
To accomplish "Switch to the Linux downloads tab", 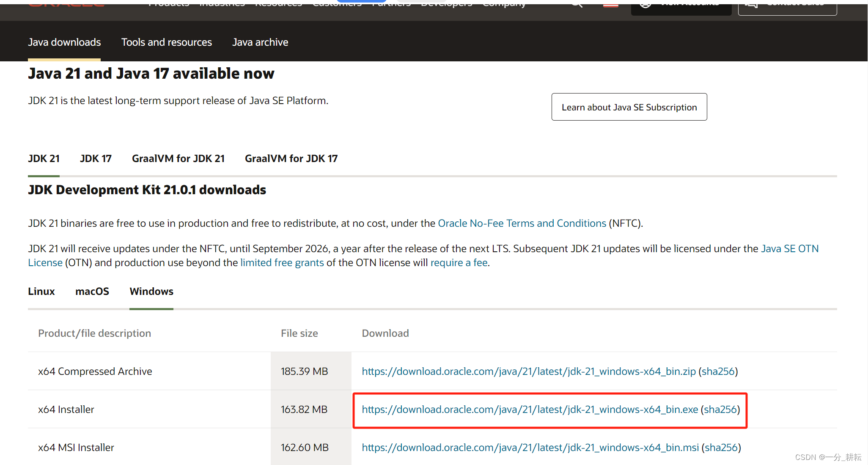I will (x=41, y=292).
